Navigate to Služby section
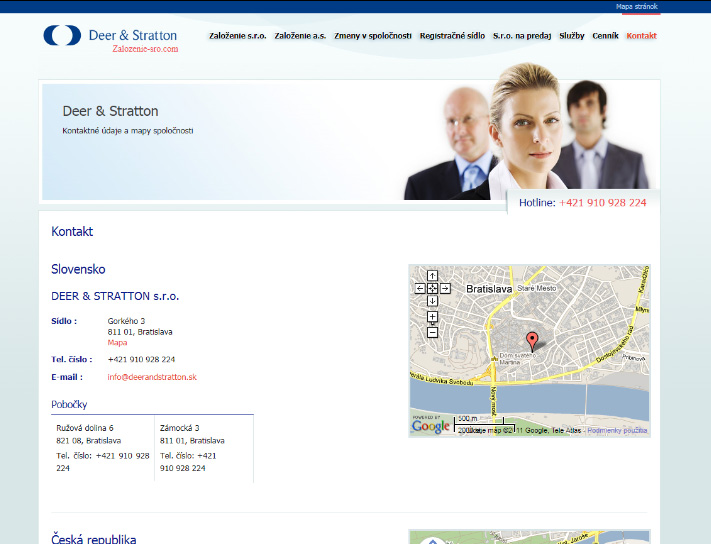Image resolution: width=711 pixels, height=544 pixels. click(x=572, y=36)
